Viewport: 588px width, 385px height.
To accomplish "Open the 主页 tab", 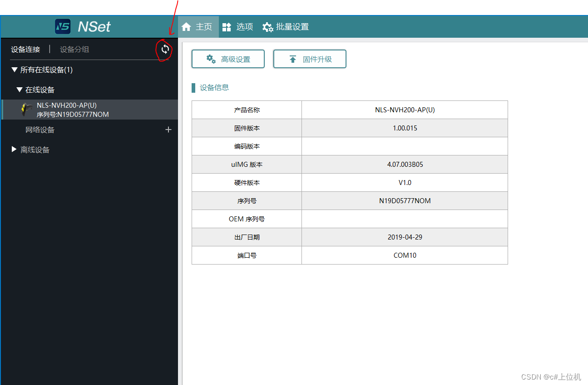I will click(x=198, y=27).
